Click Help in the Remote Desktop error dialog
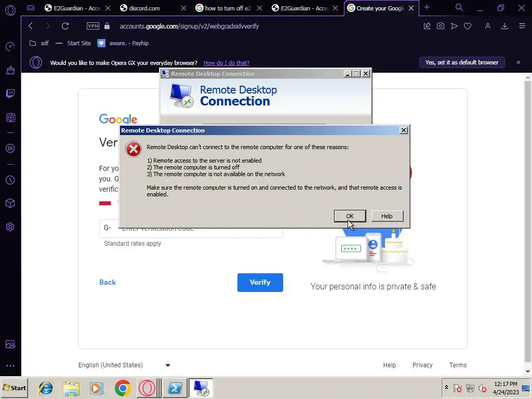This screenshot has width=532, height=399. point(387,216)
